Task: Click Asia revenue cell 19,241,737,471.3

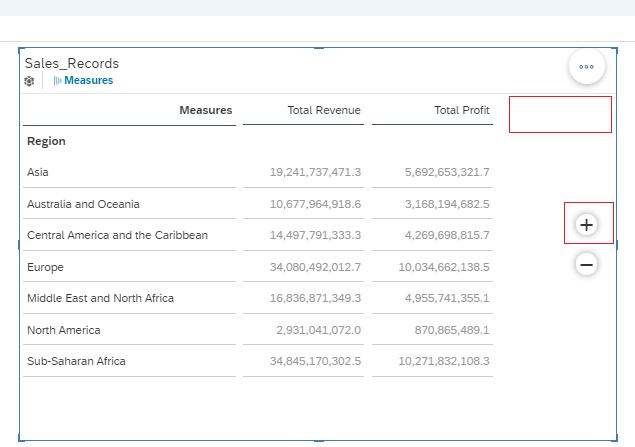Action: [x=315, y=172]
